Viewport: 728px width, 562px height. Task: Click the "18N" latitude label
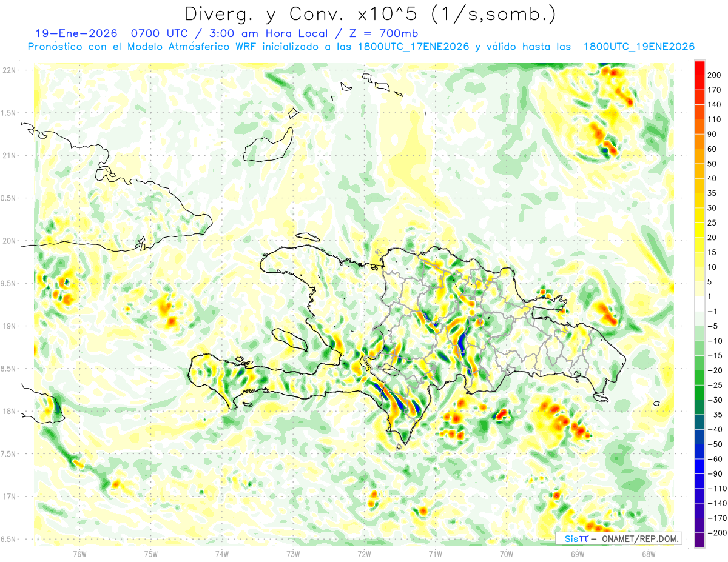pyautogui.click(x=8, y=411)
